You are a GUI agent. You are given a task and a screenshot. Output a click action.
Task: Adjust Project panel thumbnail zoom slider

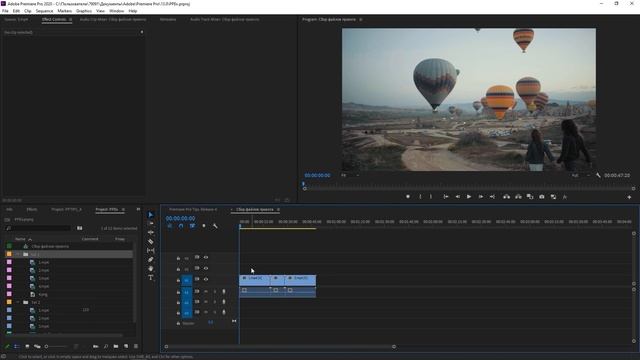pyautogui.click(x=56, y=347)
